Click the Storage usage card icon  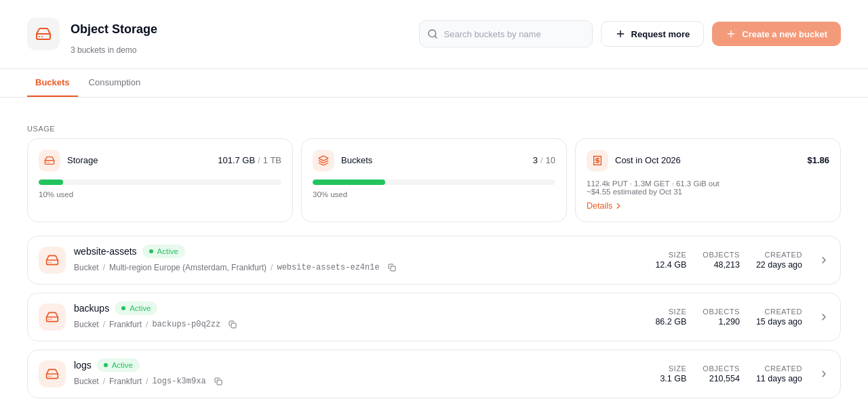click(50, 161)
